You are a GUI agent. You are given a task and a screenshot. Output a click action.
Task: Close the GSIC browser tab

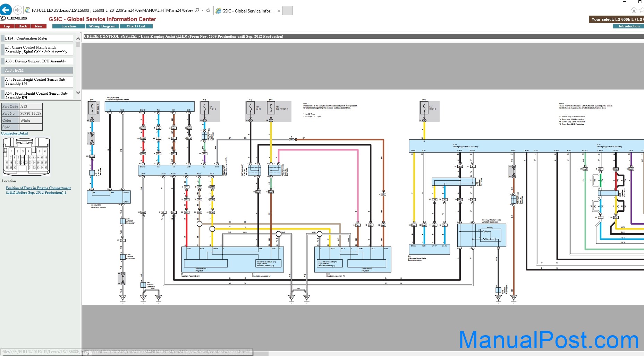279,11
